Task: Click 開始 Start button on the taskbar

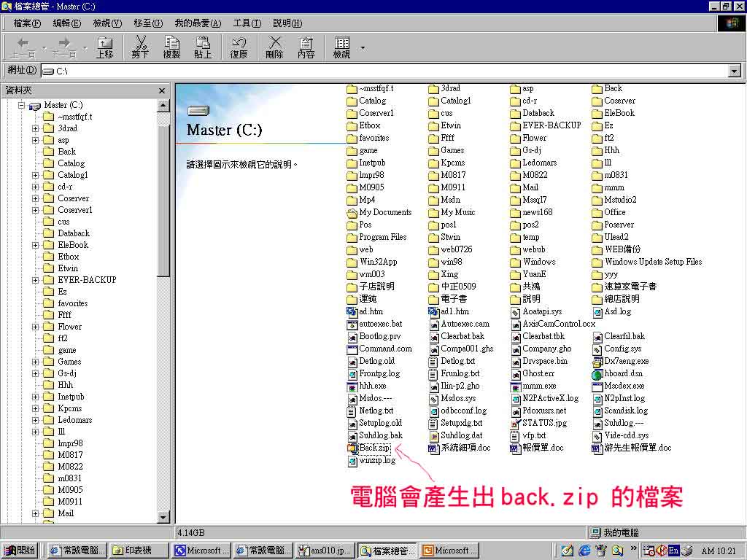Action: click(x=20, y=551)
